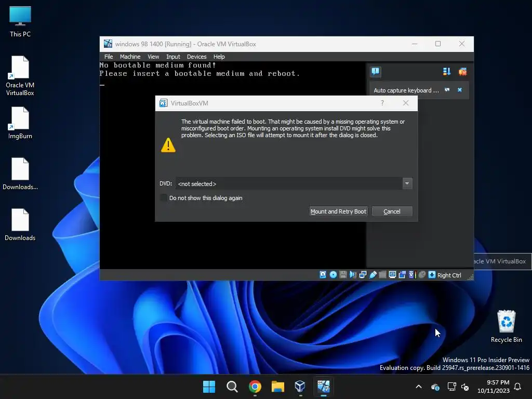Open the Devices menu

point(196,57)
